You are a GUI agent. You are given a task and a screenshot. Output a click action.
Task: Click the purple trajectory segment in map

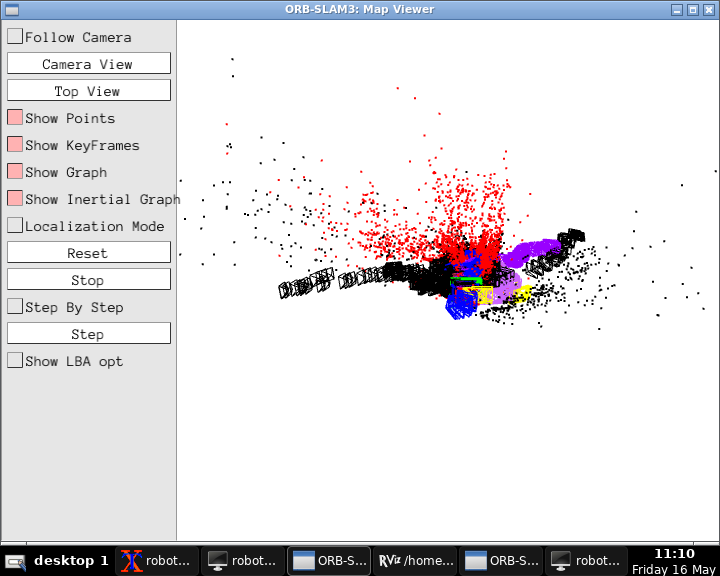[x=530, y=252]
